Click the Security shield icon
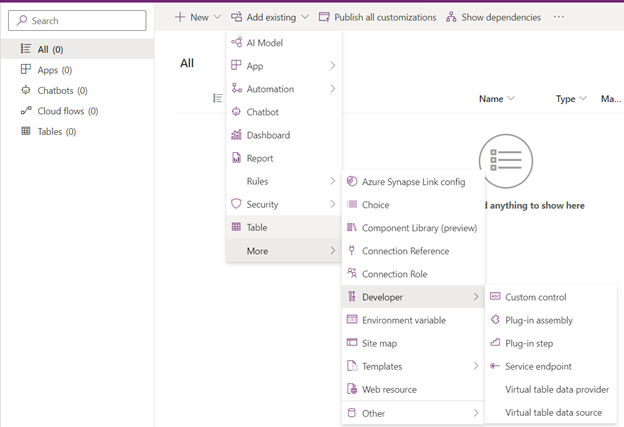624x427 pixels. click(x=236, y=204)
